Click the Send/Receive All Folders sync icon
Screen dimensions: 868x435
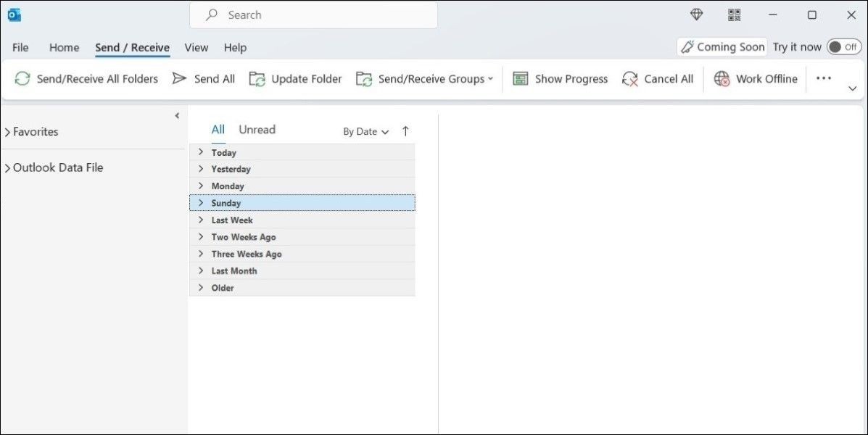pyautogui.click(x=22, y=78)
